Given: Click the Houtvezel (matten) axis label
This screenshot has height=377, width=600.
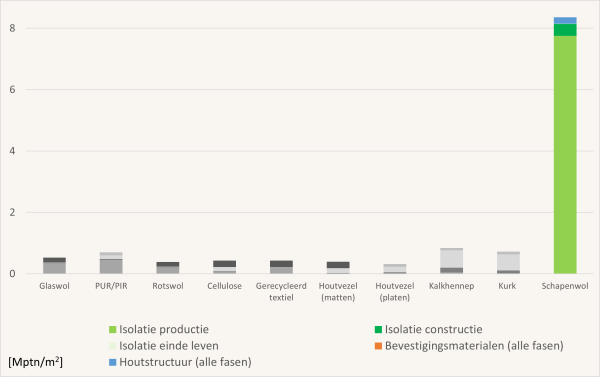Looking at the screenshot, I should (x=338, y=292).
